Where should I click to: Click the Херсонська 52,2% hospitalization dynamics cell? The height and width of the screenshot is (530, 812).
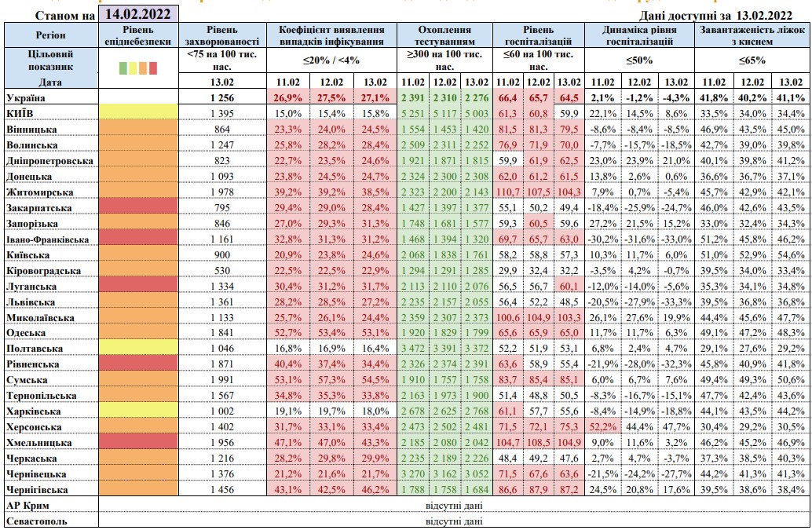pos(602,427)
